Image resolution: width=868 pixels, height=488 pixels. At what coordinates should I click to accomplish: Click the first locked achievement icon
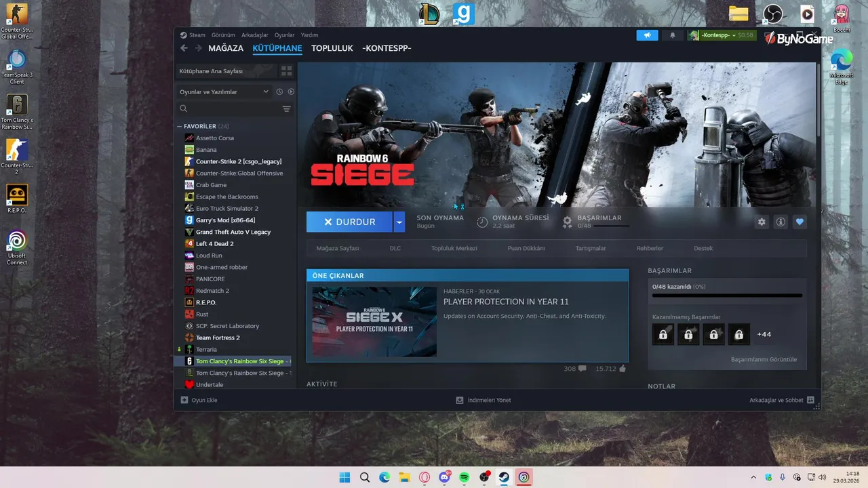663,334
